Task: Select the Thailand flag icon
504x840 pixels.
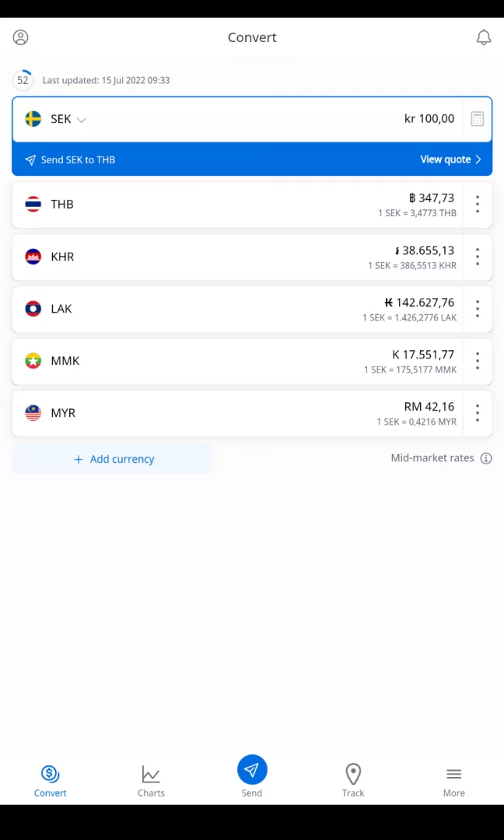Action: click(33, 205)
